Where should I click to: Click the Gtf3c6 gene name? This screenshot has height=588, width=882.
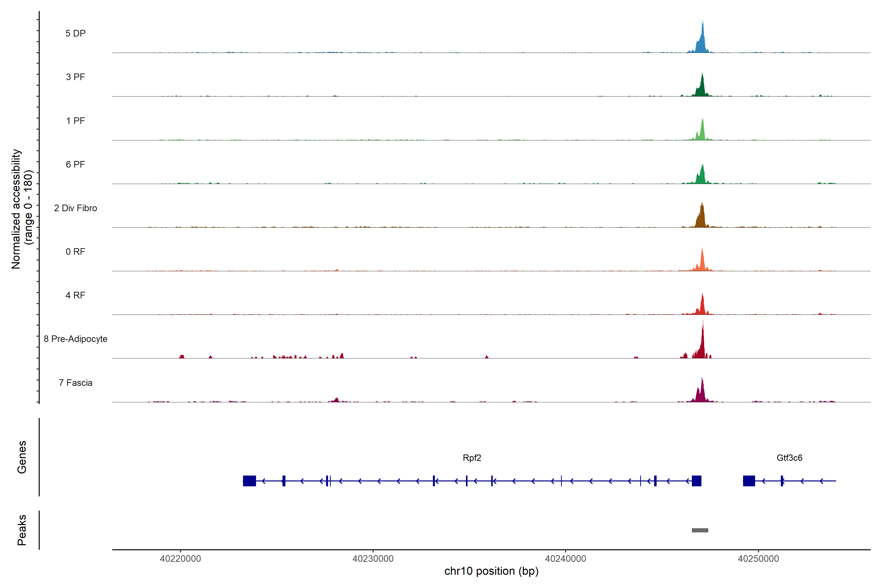tap(789, 458)
